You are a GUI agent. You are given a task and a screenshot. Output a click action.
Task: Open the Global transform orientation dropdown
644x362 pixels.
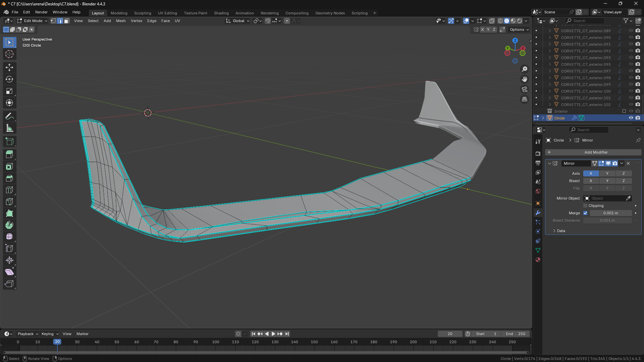tap(238, 21)
